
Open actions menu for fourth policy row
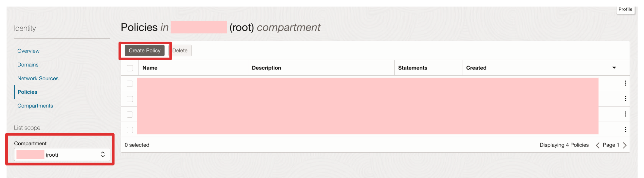click(625, 129)
